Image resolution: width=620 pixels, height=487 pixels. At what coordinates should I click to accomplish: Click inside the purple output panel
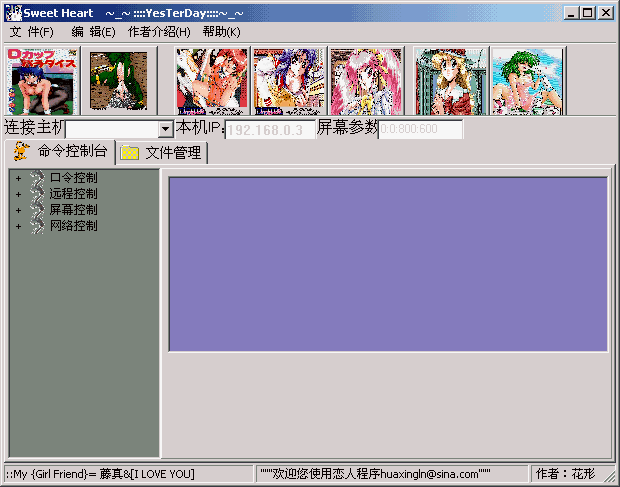(387, 264)
